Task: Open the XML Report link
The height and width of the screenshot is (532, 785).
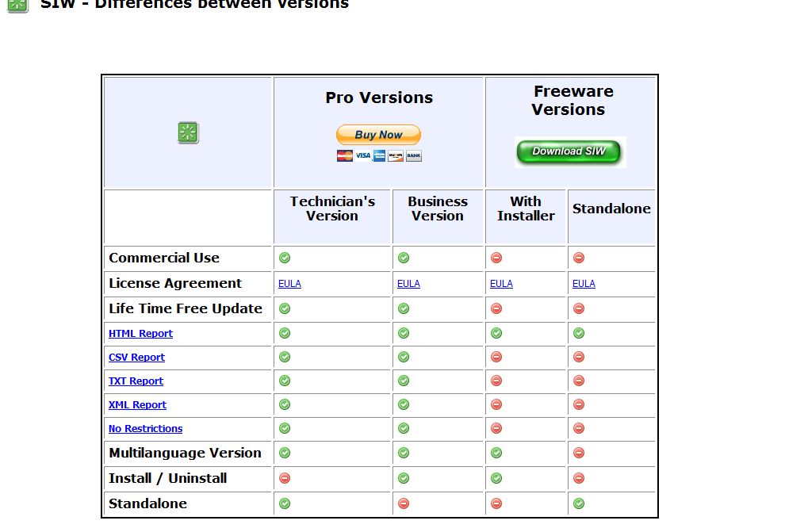Action: pyautogui.click(x=137, y=405)
